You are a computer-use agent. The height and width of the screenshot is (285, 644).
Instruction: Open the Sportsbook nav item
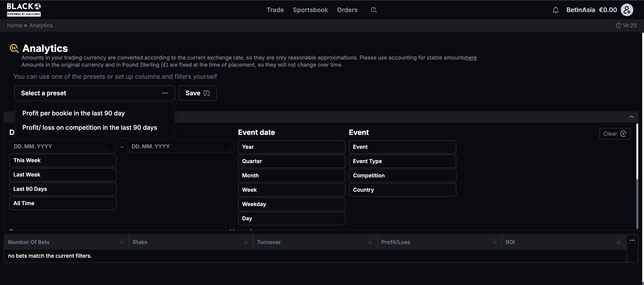(310, 10)
